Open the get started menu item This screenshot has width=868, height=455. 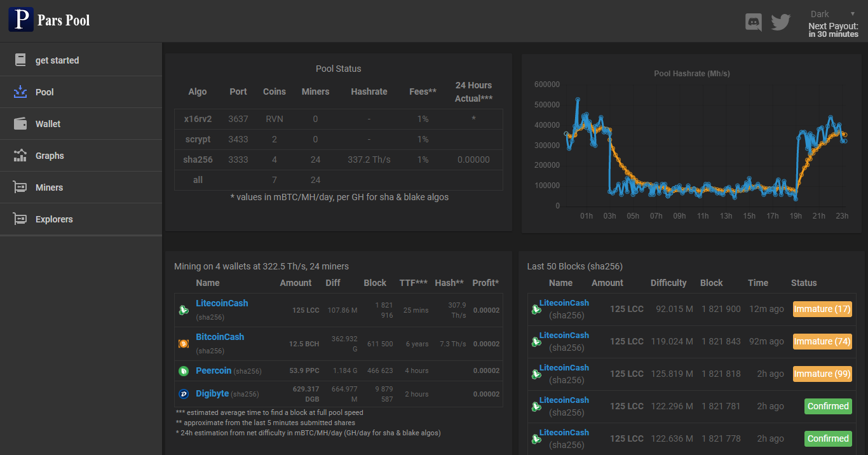81,60
